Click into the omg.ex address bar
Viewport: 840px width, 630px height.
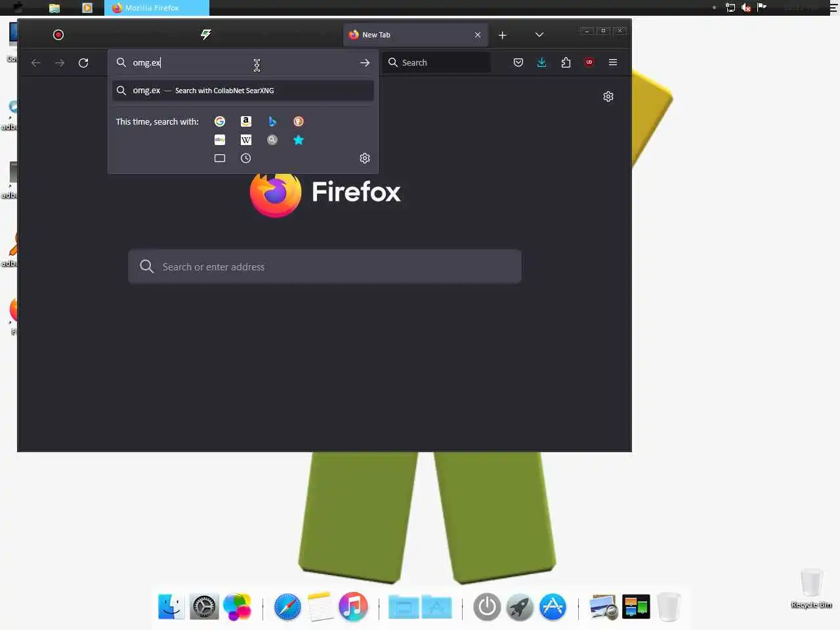tap(243, 62)
